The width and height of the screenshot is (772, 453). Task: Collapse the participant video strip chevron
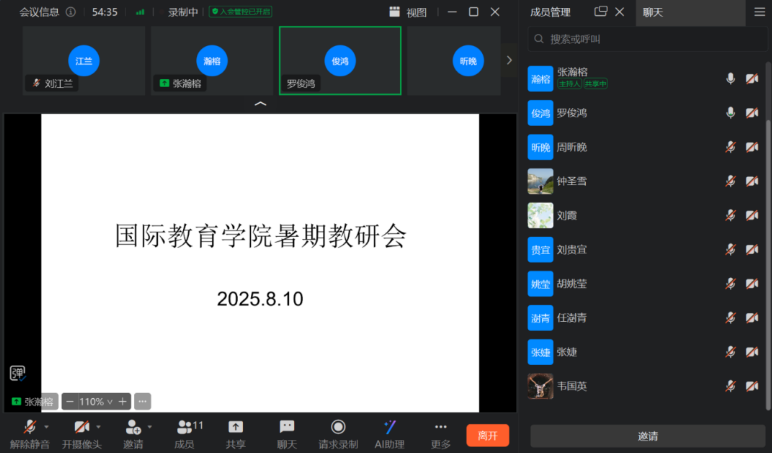pyautogui.click(x=260, y=104)
